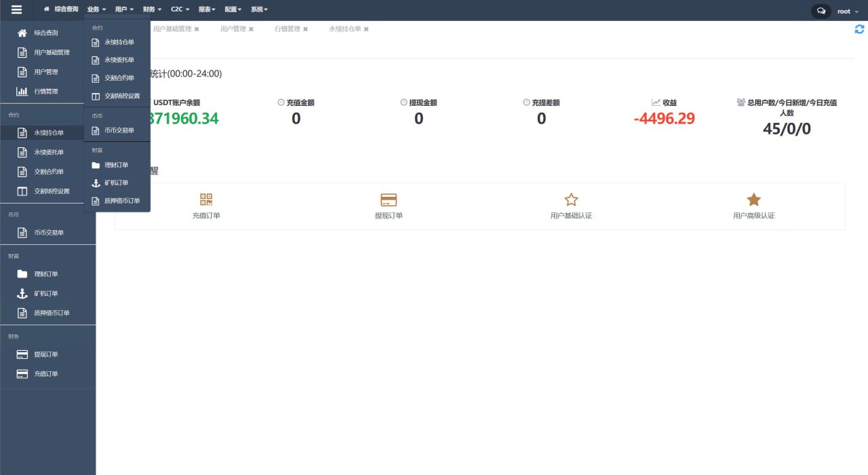Expand the C2C dropdown menu
868x475 pixels.
click(180, 9)
